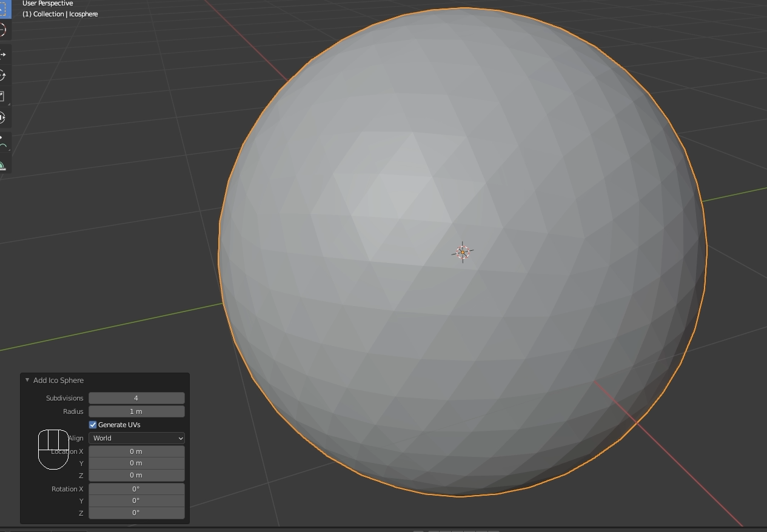The height and width of the screenshot is (532, 767).
Task: Open the Align dropdown showing World
Action: [136, 437]
